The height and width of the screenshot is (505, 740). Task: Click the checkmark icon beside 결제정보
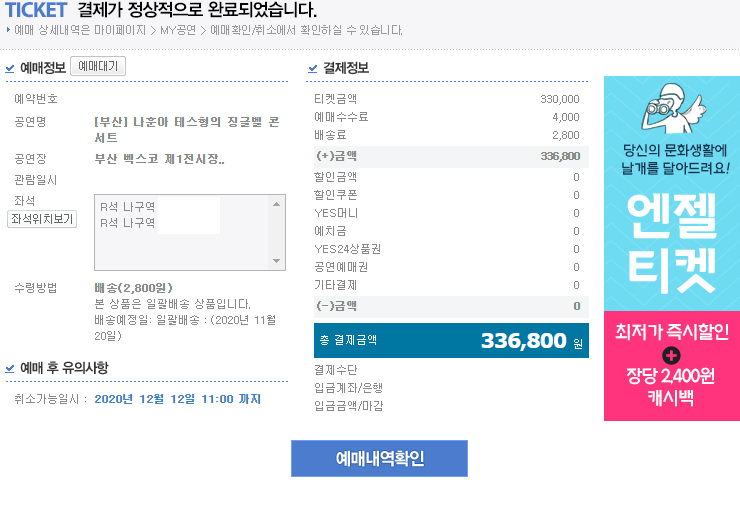tap(313, 69)
